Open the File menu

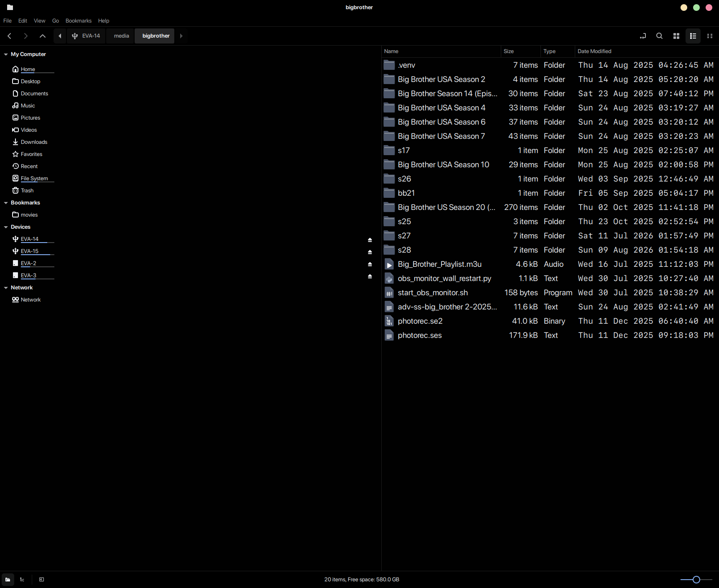tap(8, 20)
